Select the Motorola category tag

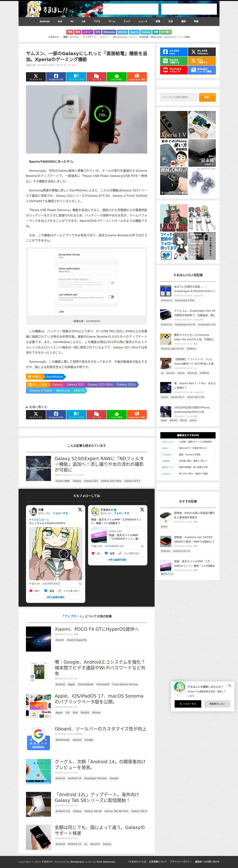(x=109, y=32)
